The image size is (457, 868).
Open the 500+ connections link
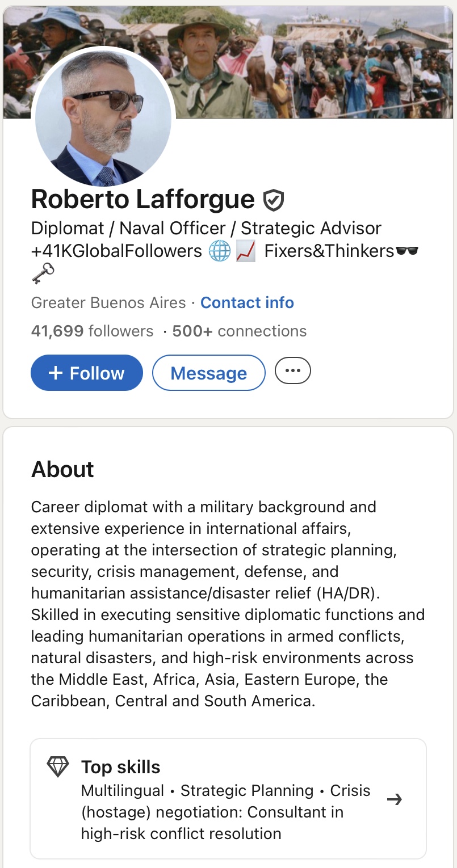click(240, 331)
